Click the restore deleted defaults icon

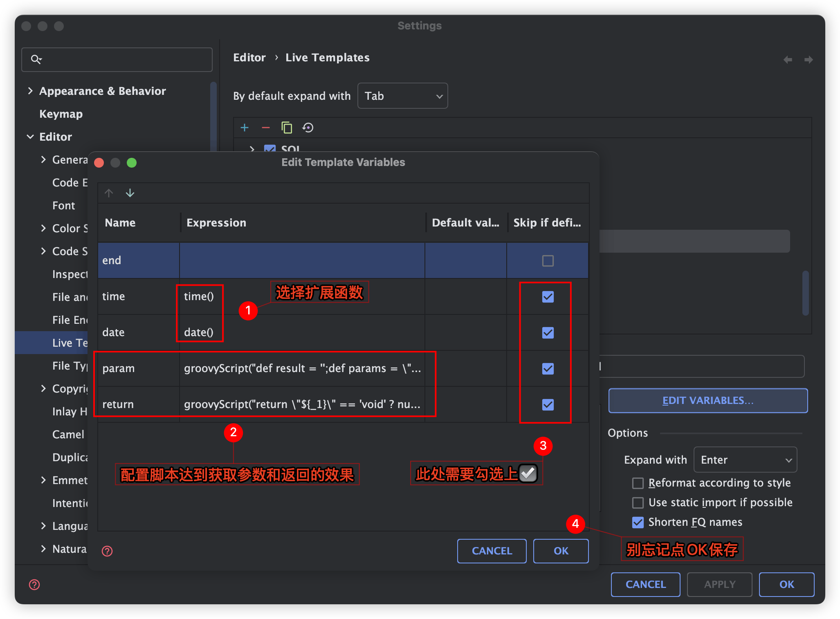308,128
